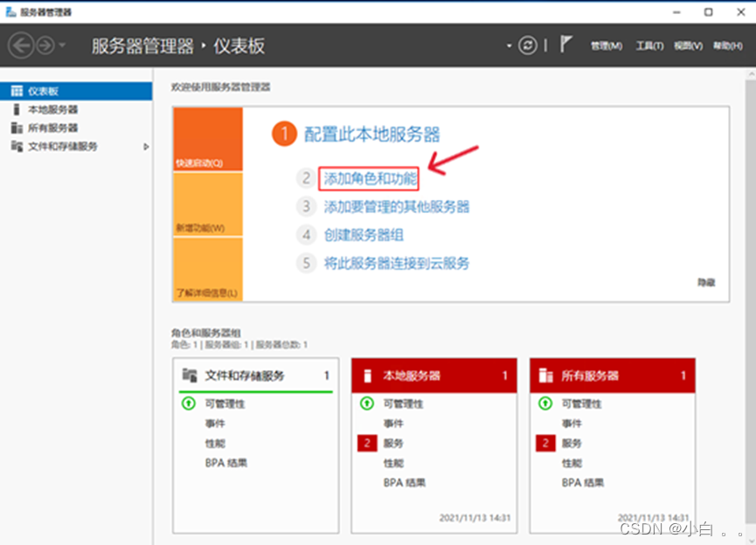Viewport: 756px width, 545px height.
Task: Open the 文件和存储服务 tile header
Action: tap(256, 376)
